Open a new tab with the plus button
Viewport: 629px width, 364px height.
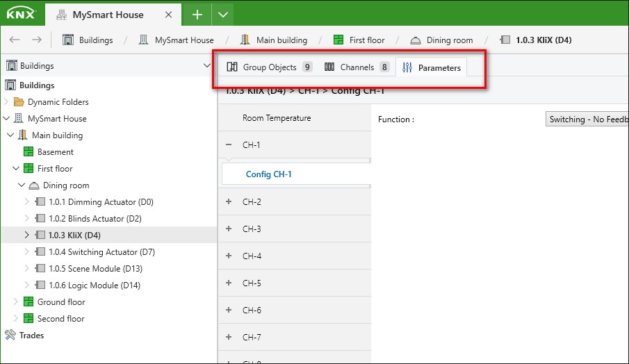pyautogui.click(x=197, y=15)
